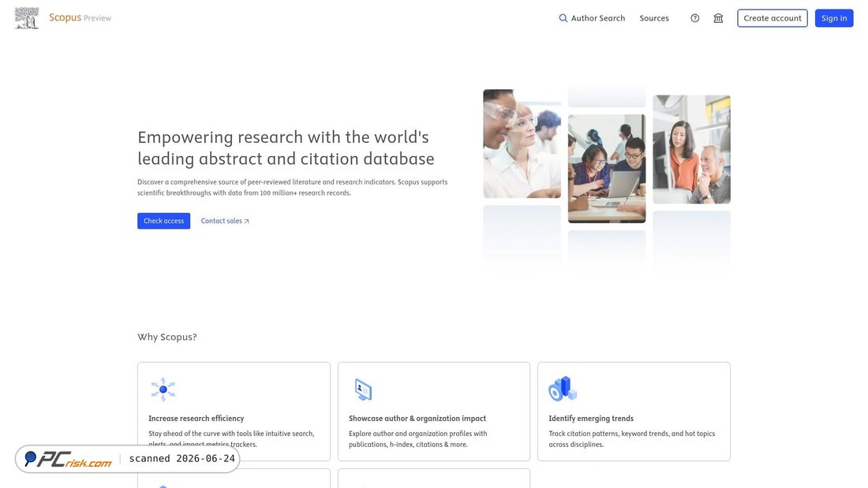Viewport: 868px width, 488px height.
Task: Select Identify emerging trends heading
Action: (x=591, y=419)
